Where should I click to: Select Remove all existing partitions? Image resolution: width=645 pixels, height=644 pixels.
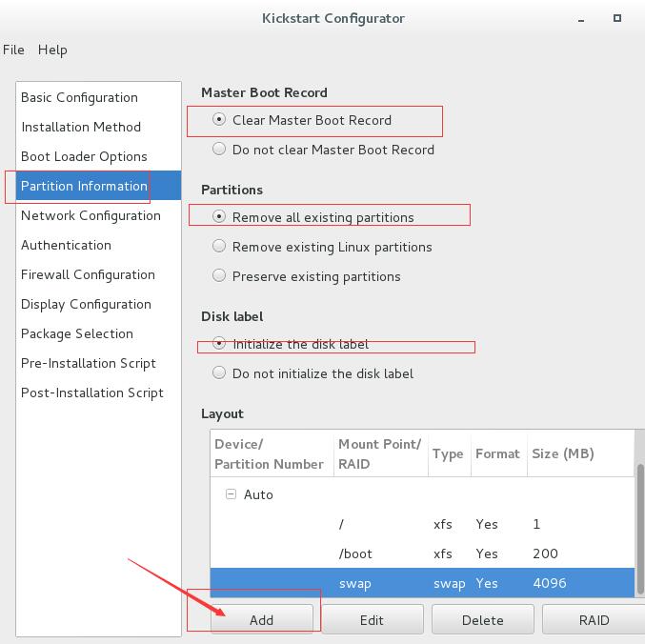click(x=219, y=216)
